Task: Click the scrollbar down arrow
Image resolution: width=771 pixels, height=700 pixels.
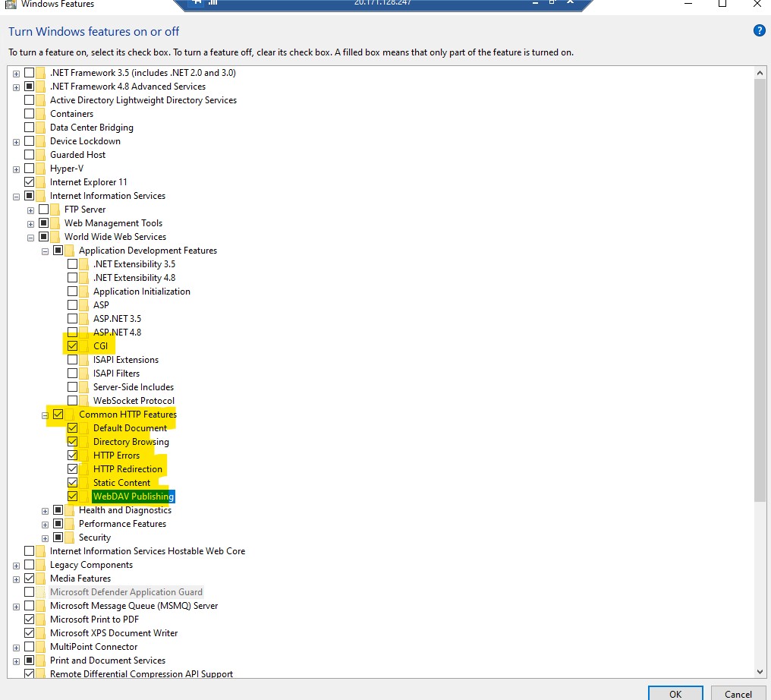Action: click(760, 671)
